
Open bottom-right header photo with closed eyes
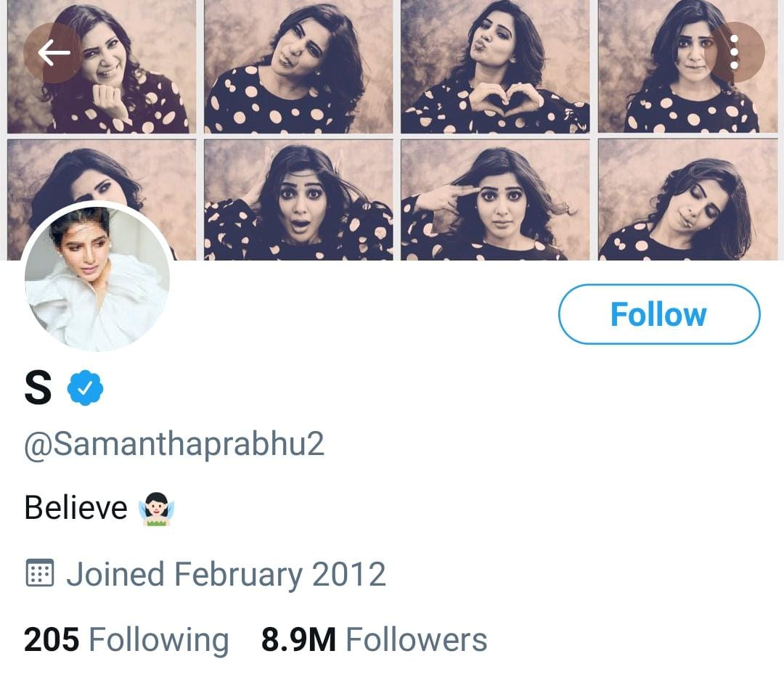690,200
